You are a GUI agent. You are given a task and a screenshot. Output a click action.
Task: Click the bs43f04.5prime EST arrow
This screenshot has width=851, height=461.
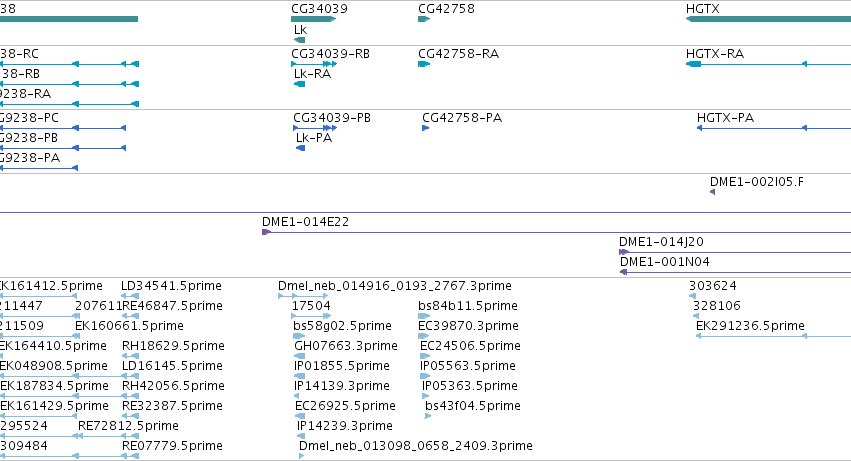pos(428,416)
